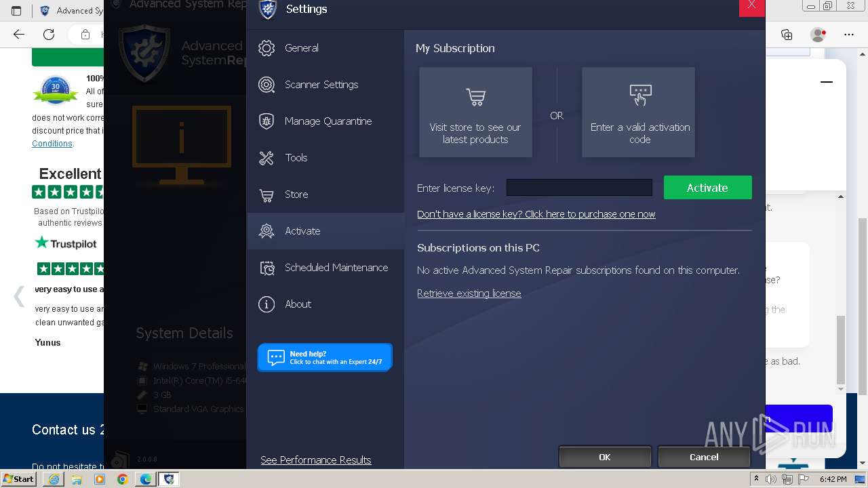868x488 pixels.
Task: Select Advanced System Repair taskbar item
Action: pyautogui.click(x=169, y=479)
